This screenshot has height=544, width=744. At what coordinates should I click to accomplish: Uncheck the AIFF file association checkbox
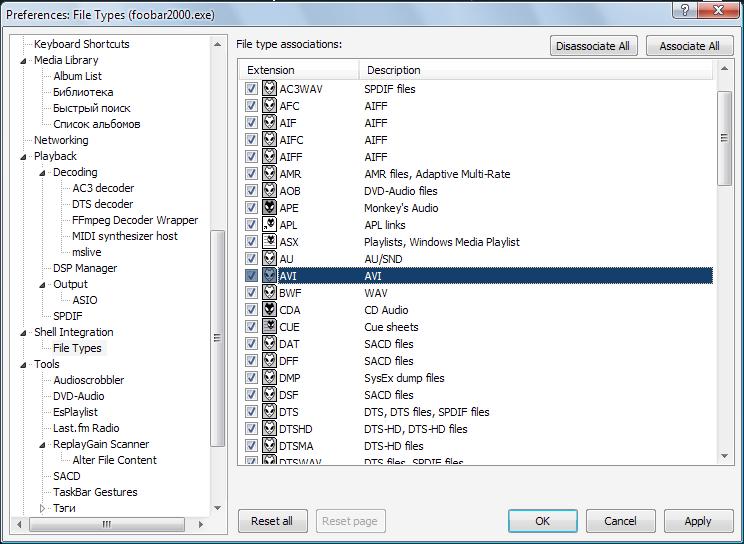(251, 157)
